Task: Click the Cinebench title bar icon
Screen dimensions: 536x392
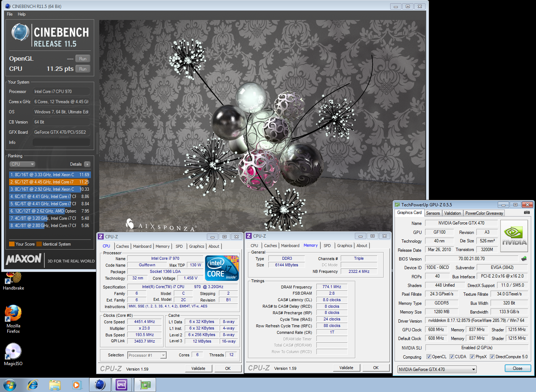Action: [x=8, y=6]
